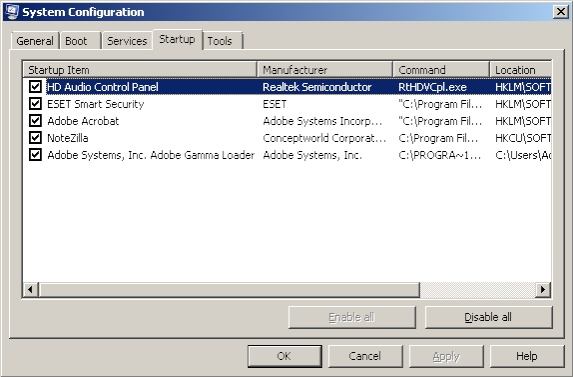
Task: Click the Cancel button
Action: point(365,356)
